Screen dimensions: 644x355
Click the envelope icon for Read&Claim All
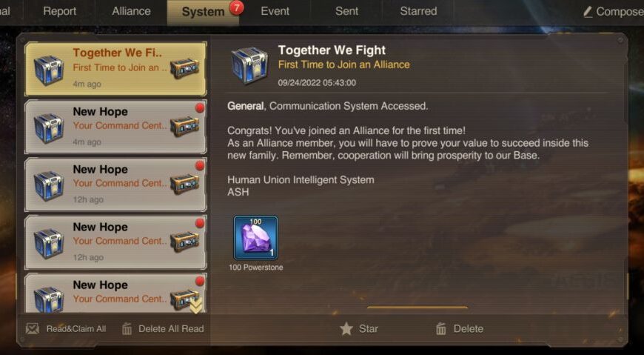(x=32, y=328)
